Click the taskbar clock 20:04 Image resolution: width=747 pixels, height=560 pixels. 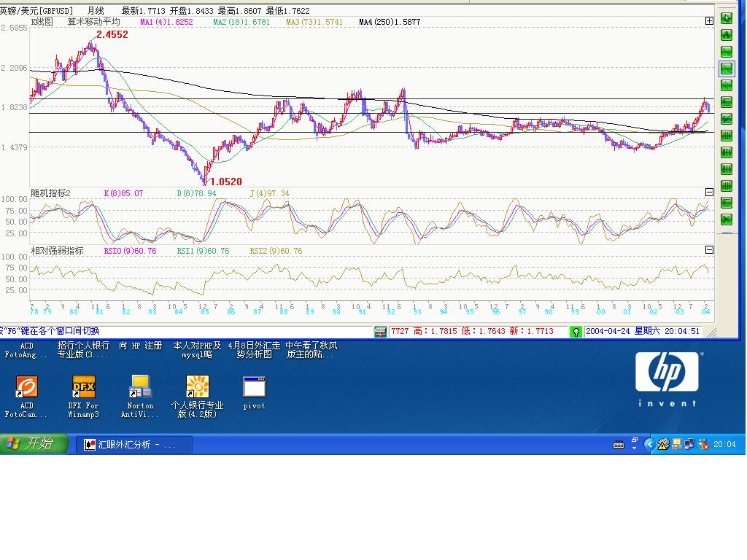724,444
